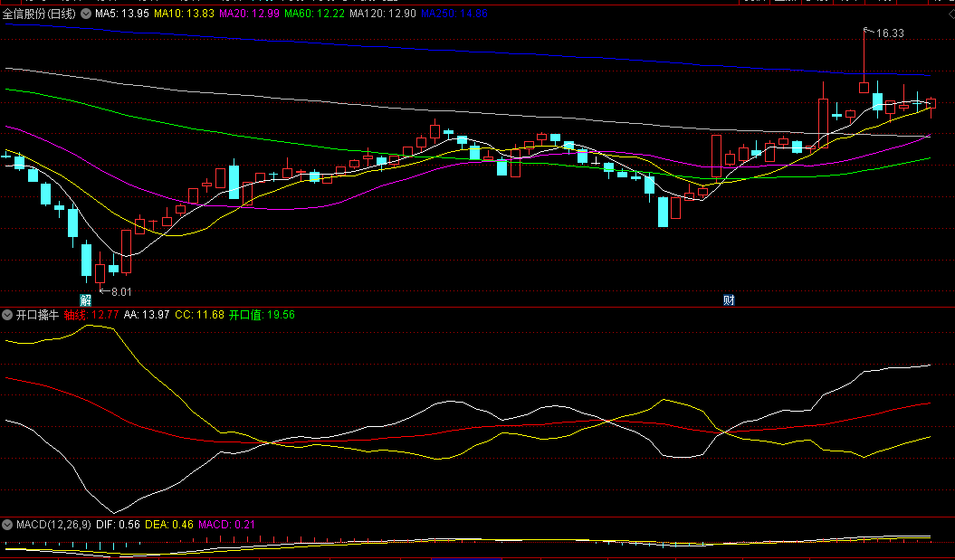Click the 16.33 high price label
The width and height of the screenshot is (955, 560).
pyautogui.click(x=890, y=33)
